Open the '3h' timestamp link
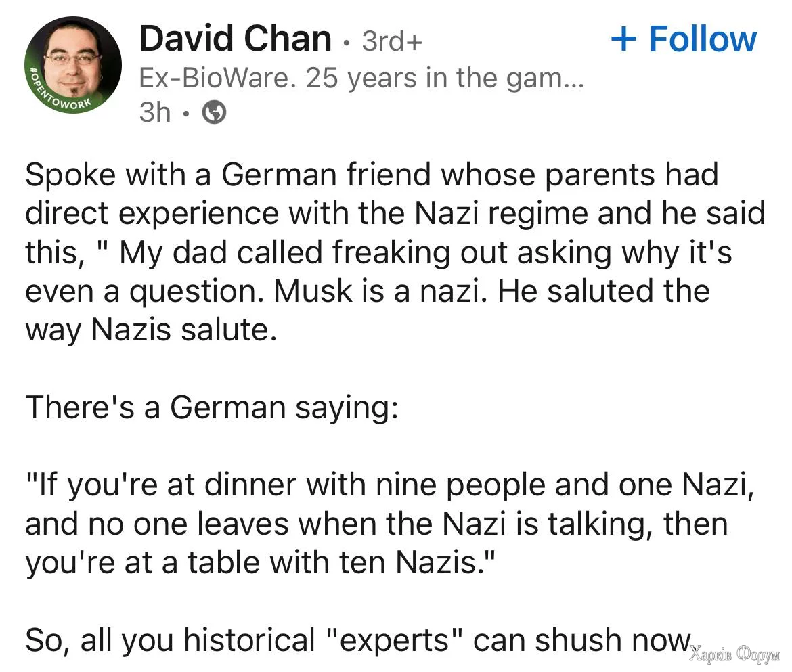792x672 pixels. coord(154,113)
